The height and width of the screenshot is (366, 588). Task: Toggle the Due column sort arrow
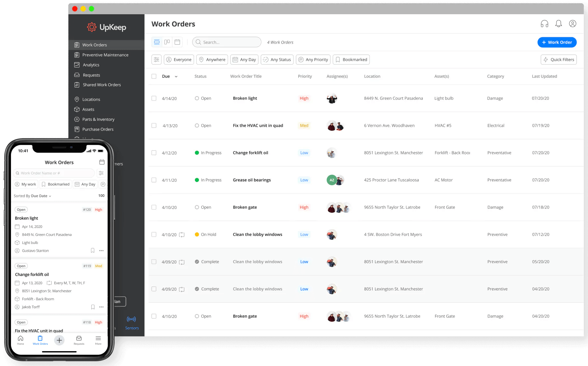pyautogui.click(x=176, y=76)
